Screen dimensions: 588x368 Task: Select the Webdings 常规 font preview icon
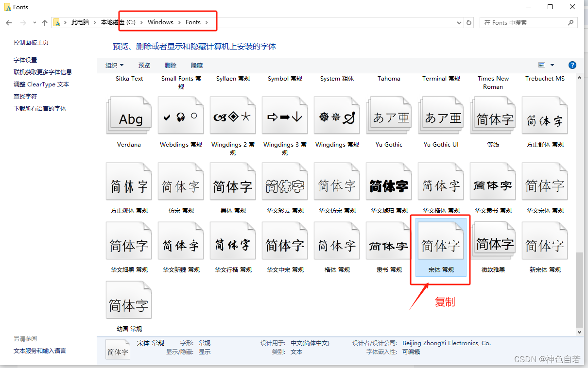pos(180,115)
